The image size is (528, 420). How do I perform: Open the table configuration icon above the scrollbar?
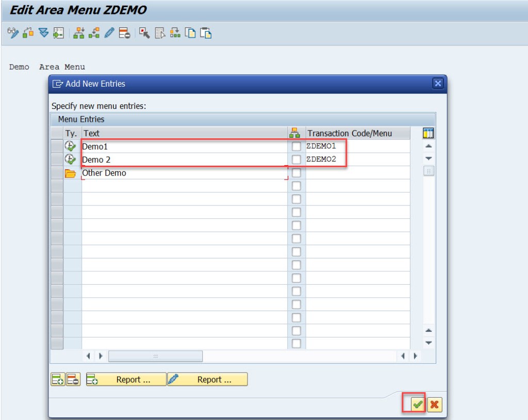428,133
